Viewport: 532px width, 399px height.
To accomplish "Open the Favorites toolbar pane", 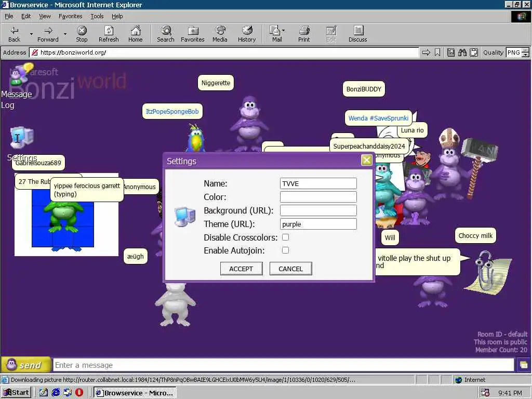I will (193, 34).
